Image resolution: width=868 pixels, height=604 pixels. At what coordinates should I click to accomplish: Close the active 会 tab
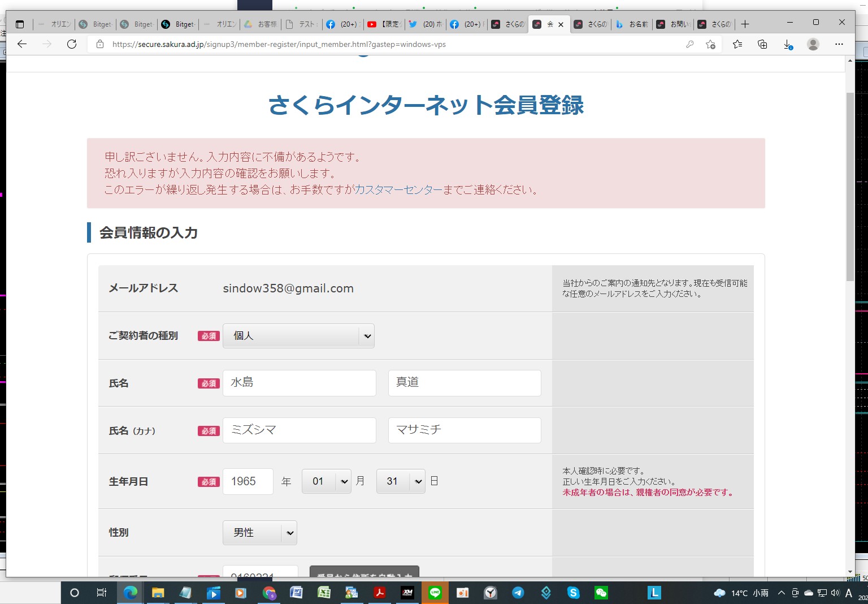pyautogui.click(x=561, y=24)
